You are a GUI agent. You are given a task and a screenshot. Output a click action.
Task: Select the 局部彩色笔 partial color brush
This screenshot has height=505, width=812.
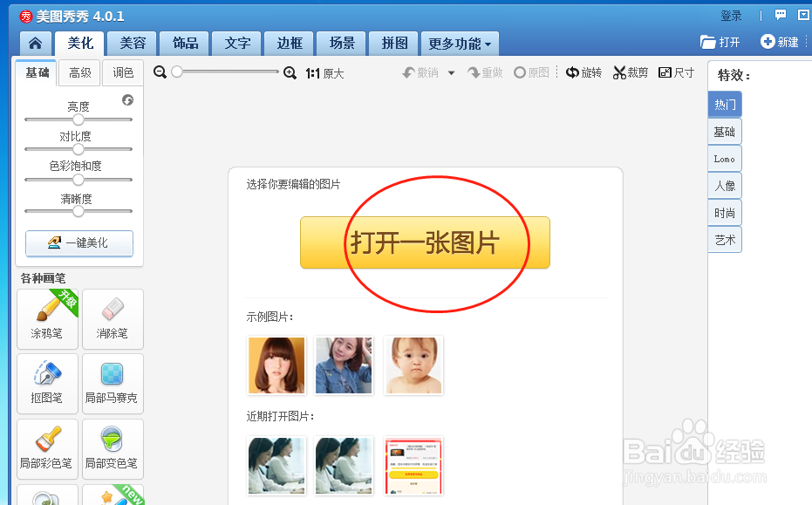click(x=47, y=449)
